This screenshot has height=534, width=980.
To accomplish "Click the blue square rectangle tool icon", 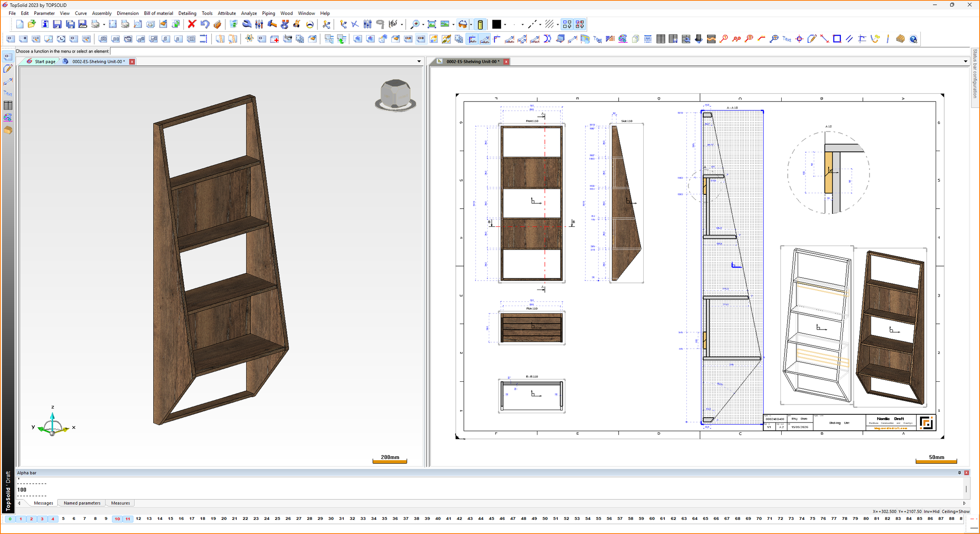I will pos(837,39).
